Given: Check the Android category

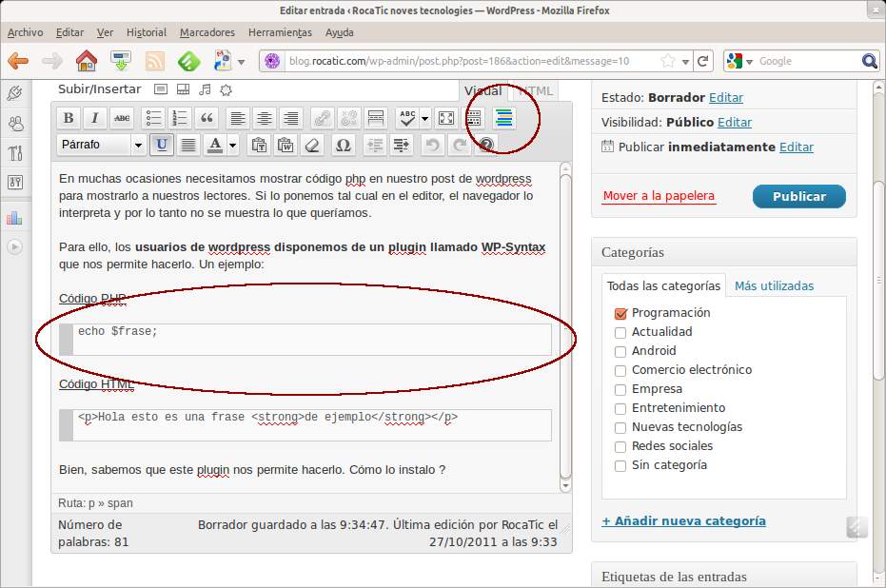Looking at the screenshot, I should (x=620, y=351).
